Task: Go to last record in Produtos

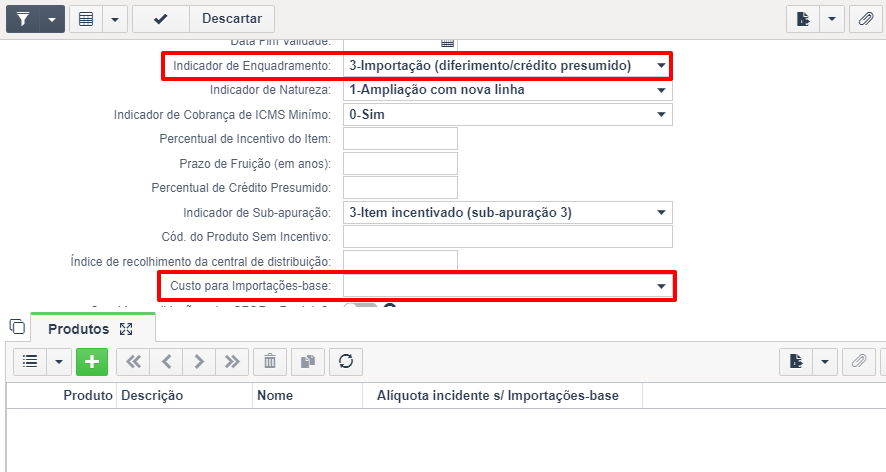Action: pyautogui.click(x=232, y=361)
